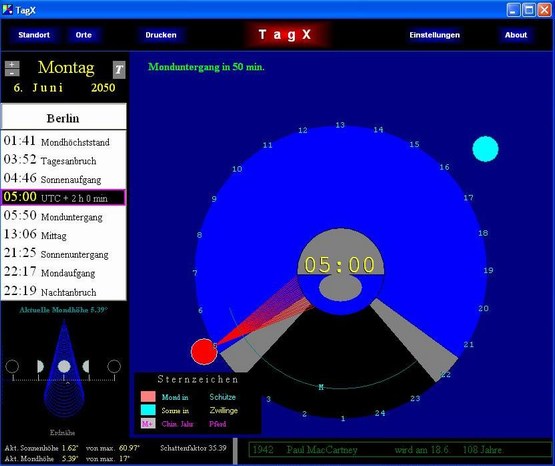Click the cyan Sonne in swatch
Screen dimensions: 555x466
pos(148,410)
